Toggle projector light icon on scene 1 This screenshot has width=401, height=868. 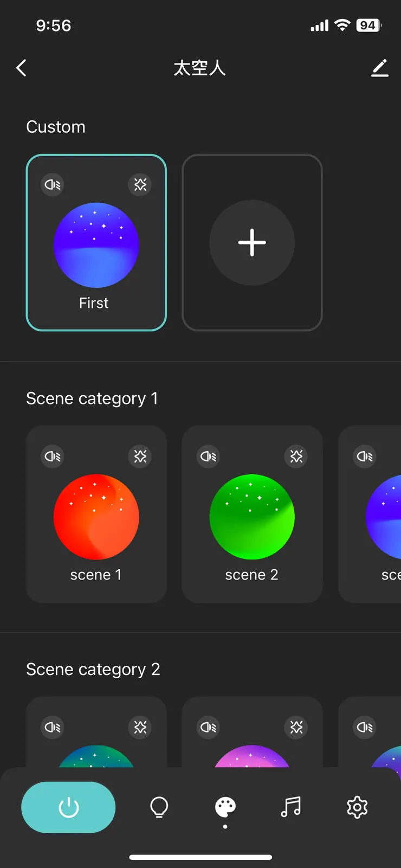53,456
